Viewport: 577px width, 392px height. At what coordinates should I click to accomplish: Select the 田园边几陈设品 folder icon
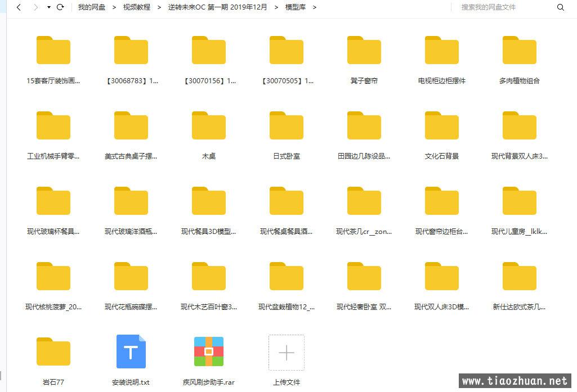(364, 125)
